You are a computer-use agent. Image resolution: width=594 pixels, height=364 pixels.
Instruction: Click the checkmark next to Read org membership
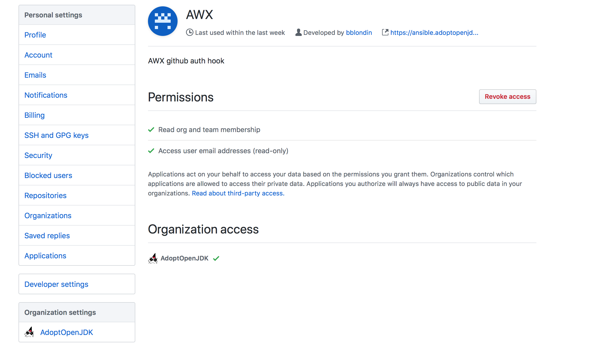(151, 129)
